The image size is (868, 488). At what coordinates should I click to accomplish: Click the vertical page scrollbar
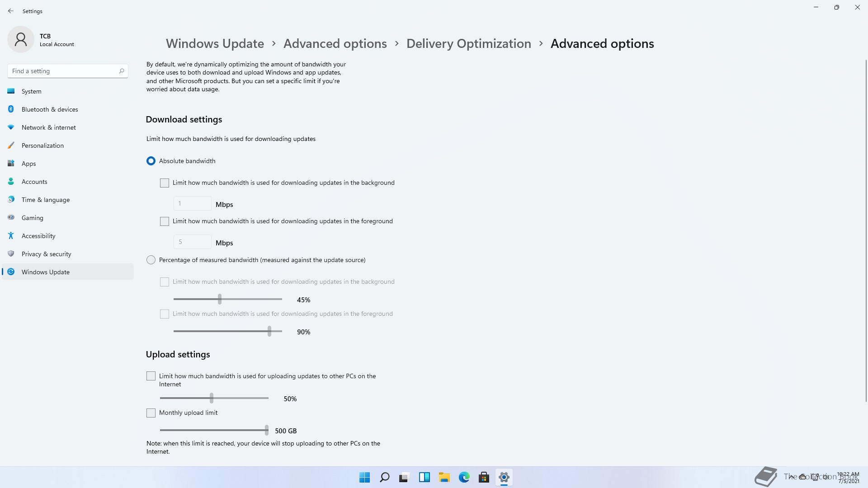tap(866, 230)
